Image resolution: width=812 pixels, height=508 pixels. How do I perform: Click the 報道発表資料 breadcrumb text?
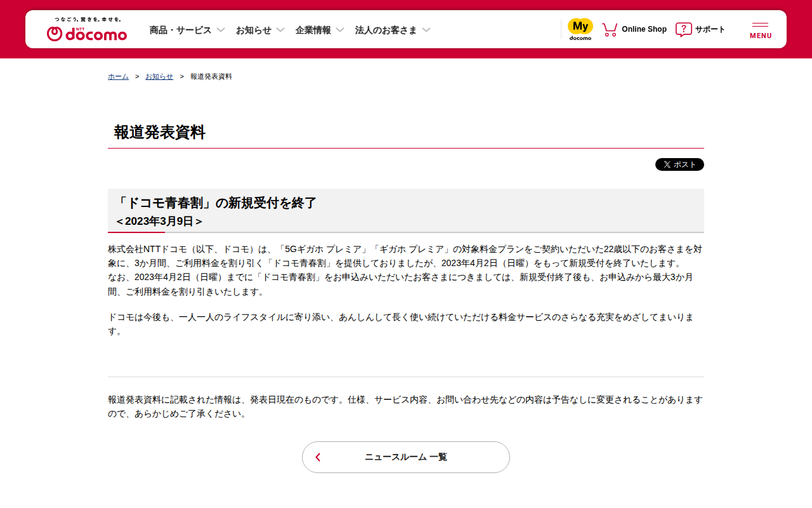[211, 76]
